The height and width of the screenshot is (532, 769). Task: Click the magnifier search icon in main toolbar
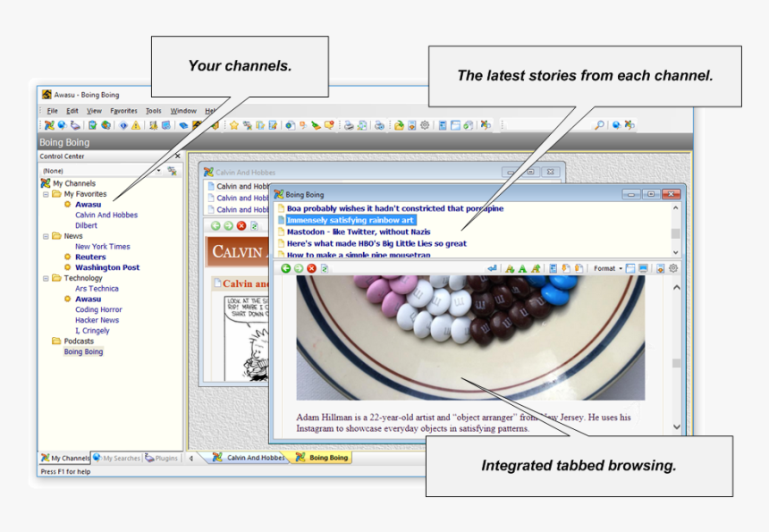[599, 125]
